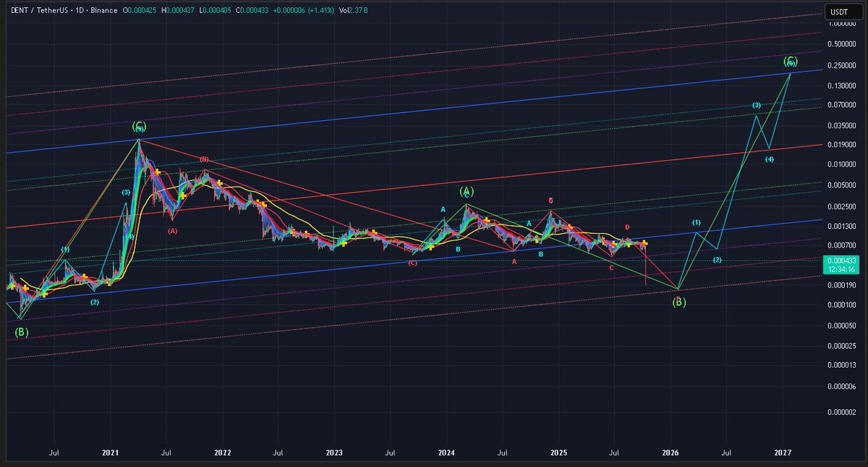868x467 pixels.
Task: Click the 2021 label on time axis
Action: [110, 452]
